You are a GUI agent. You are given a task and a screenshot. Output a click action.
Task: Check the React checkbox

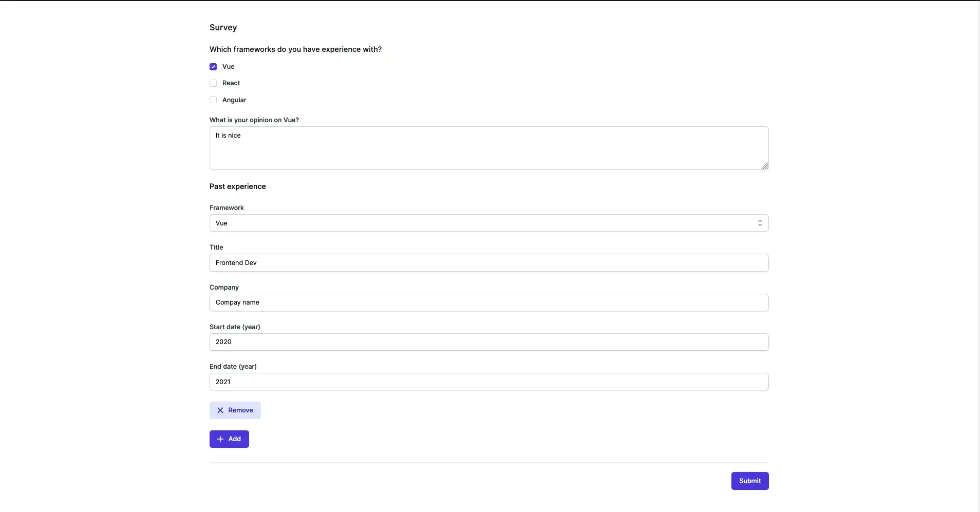213,83
